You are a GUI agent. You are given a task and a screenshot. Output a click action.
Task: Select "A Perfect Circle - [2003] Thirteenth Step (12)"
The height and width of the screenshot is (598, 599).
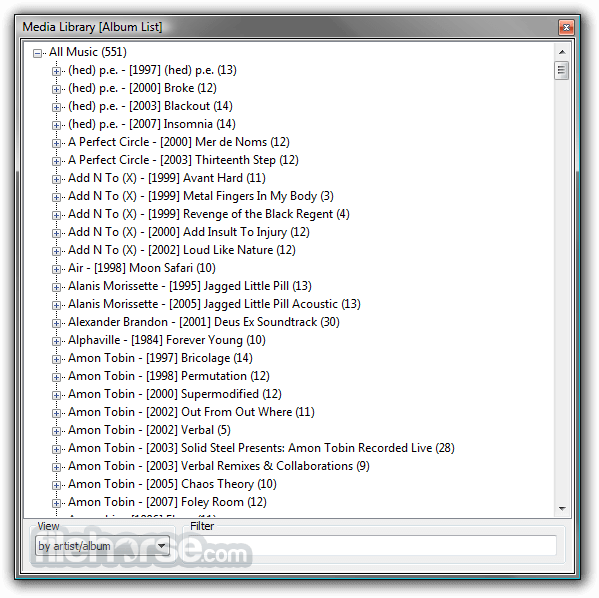tap(183, 160)
